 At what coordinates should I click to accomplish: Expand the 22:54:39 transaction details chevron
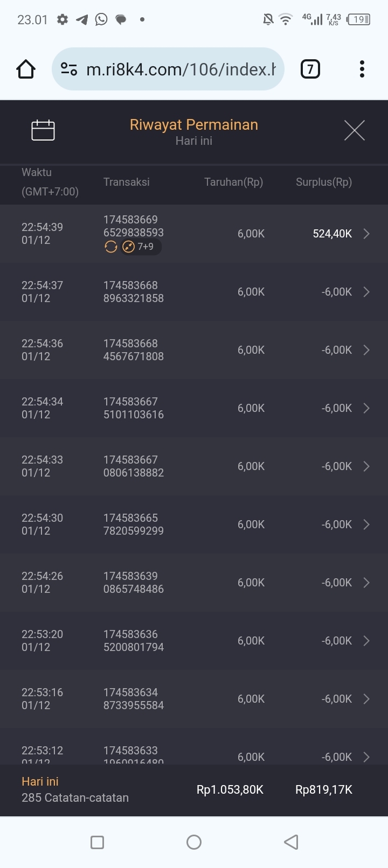pos(366,234)
